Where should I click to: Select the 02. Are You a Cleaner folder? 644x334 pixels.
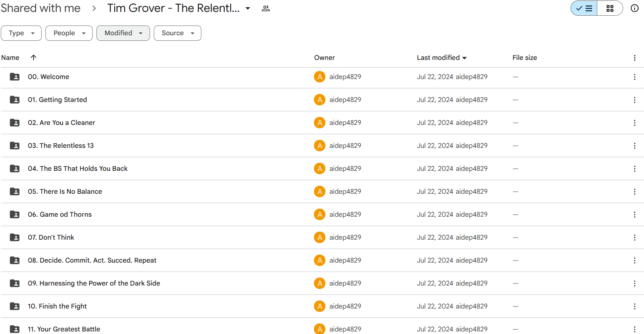pyautogui.click(x=62, y=123)
